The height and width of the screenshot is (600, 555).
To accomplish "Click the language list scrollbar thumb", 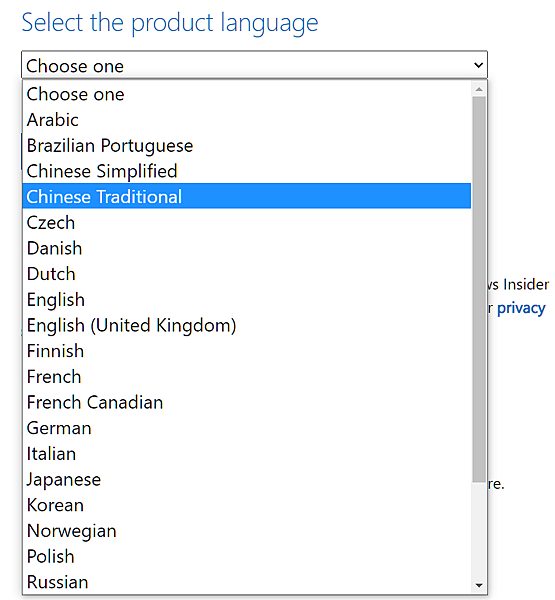I will 479,289.
